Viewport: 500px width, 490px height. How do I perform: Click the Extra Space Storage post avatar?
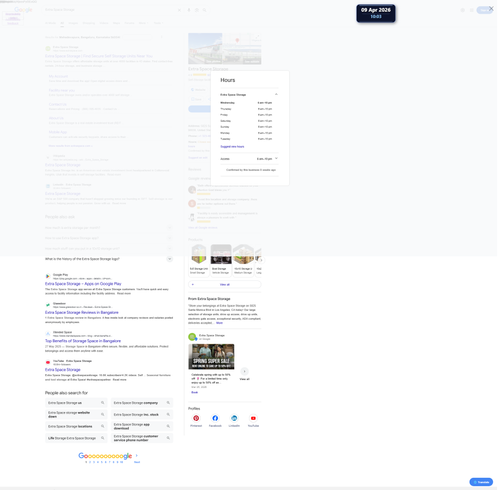[x=192, y=337]
